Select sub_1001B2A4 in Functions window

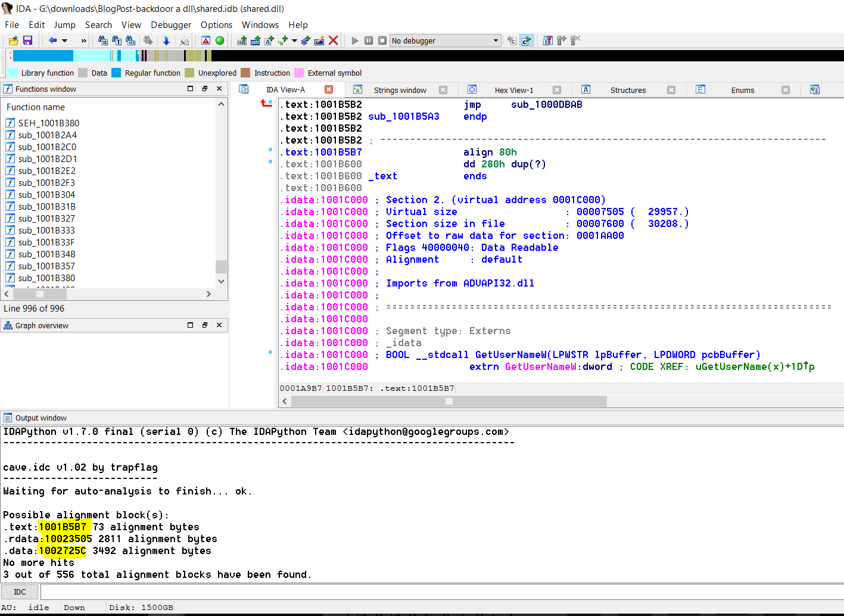(x=47, y=135)
